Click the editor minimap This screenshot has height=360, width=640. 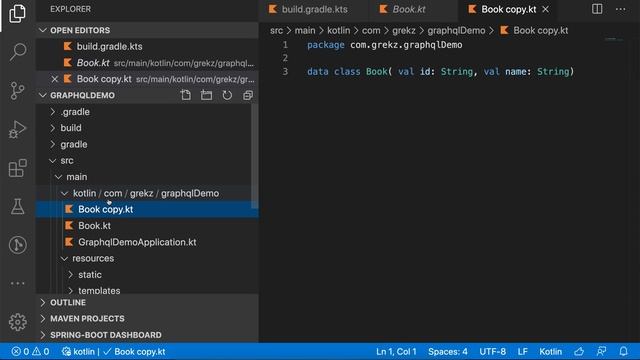(x=614, y=39)
